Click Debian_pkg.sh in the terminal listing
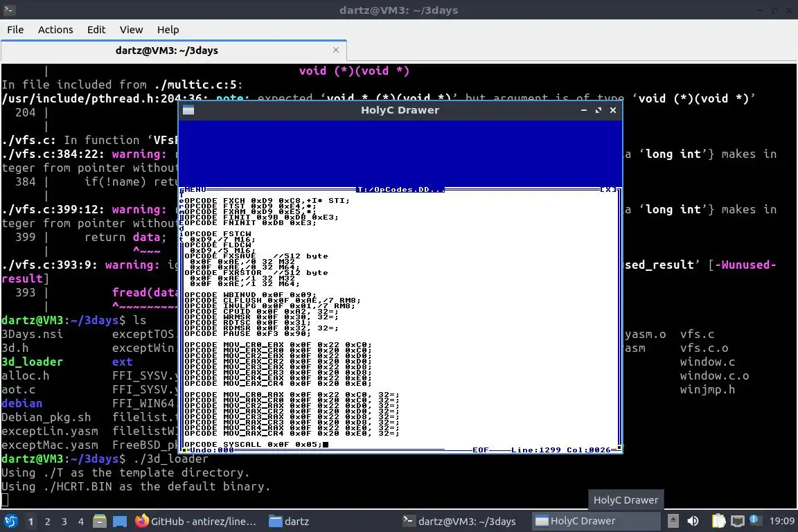 (x=46, y=418)
